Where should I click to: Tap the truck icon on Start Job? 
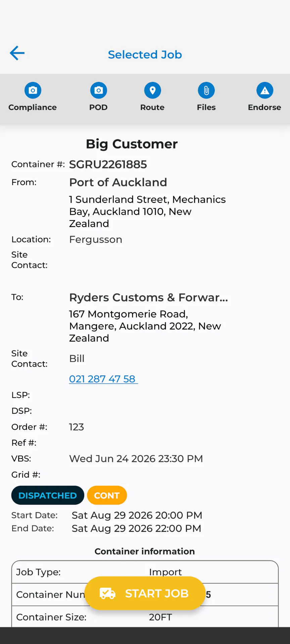(107, 593)
